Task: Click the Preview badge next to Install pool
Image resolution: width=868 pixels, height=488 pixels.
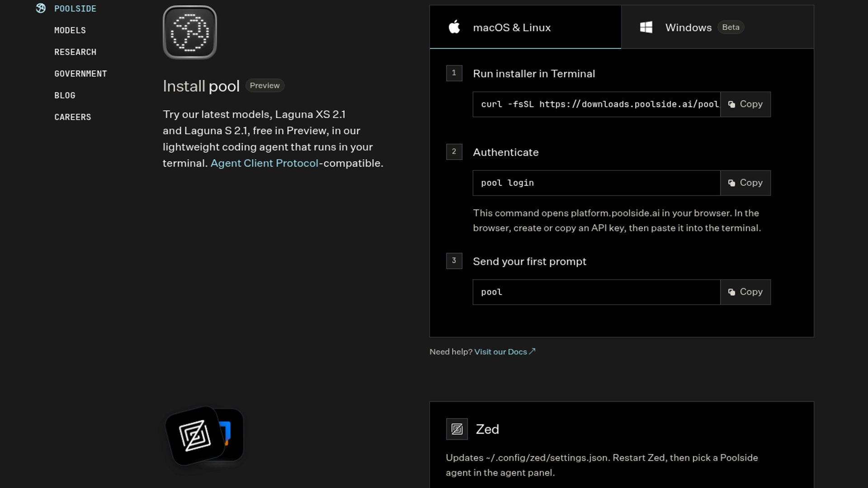Action: click(264, 85)
